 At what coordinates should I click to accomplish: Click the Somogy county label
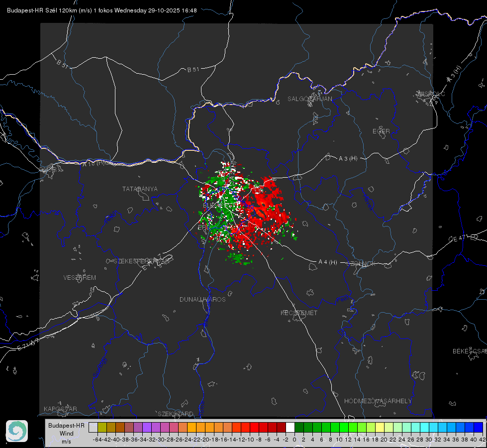click(100, 368)
